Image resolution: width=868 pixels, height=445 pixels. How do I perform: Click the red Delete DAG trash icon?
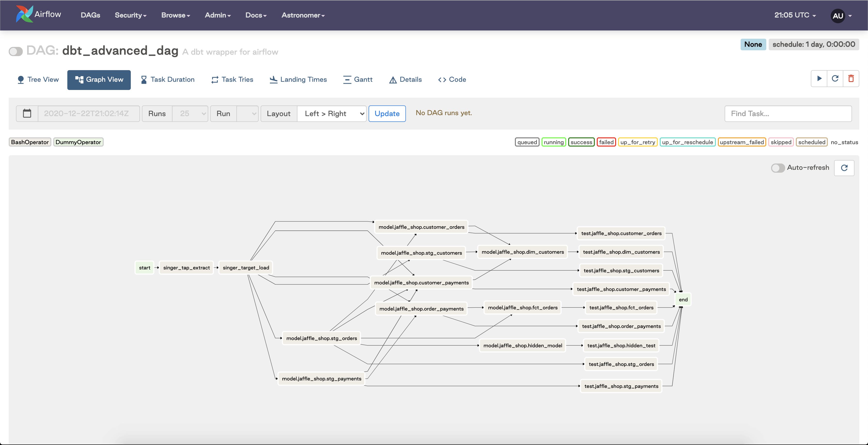coord(851,79)
